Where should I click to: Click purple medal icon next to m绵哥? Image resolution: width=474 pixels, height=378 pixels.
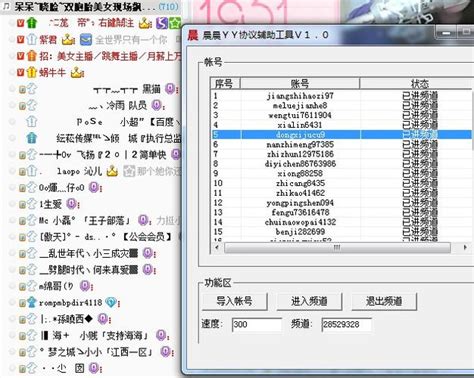click(x=86, y=286)
